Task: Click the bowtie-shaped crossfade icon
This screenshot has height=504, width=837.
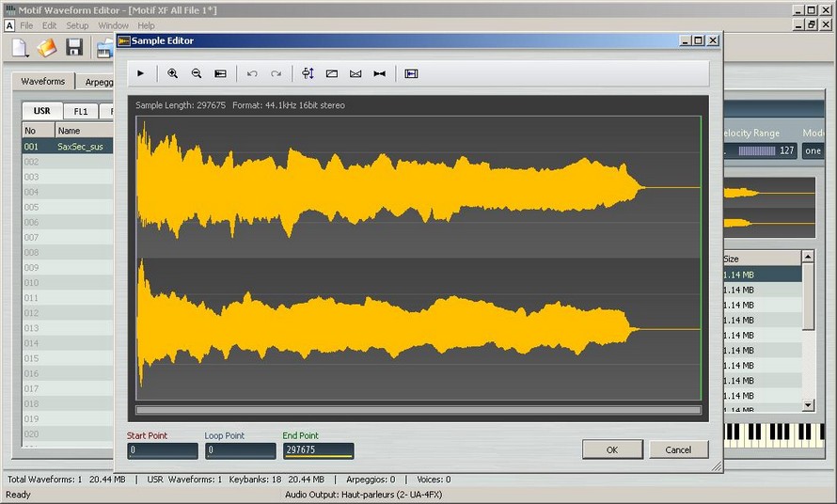Action: click(379, 73)
